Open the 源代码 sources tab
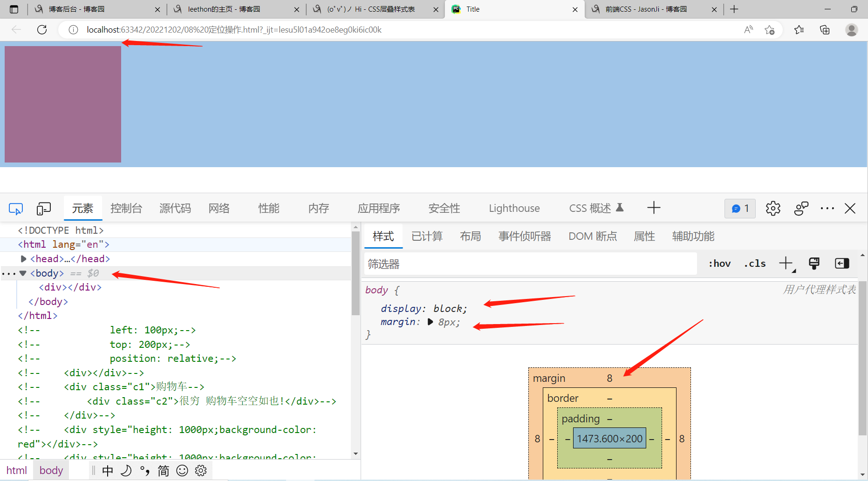Viewport: 868px width, 481px height. pos(175,208)
